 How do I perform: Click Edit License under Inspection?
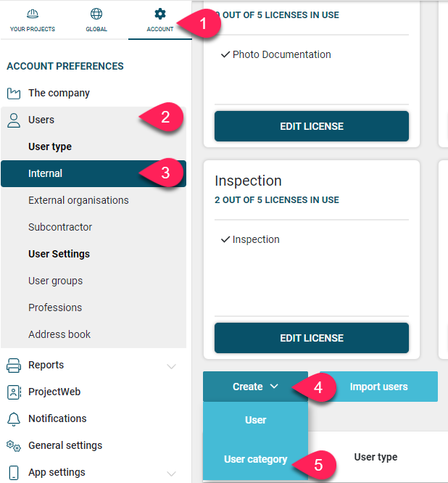312,338
